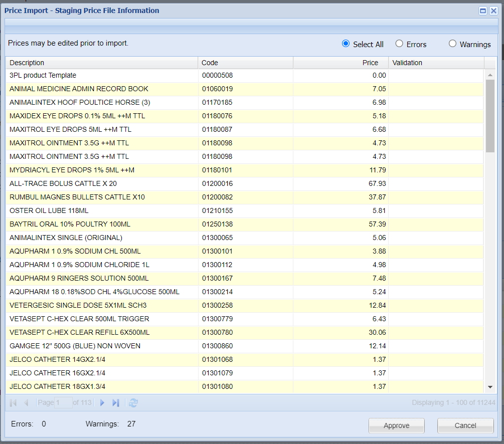Refresh the staging price grid
This screenshot has height=444, width=504.
pos(133,402)
